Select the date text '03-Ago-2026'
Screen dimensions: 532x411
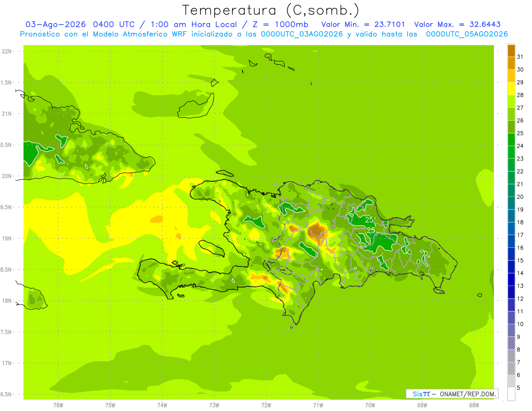point(56,24)
